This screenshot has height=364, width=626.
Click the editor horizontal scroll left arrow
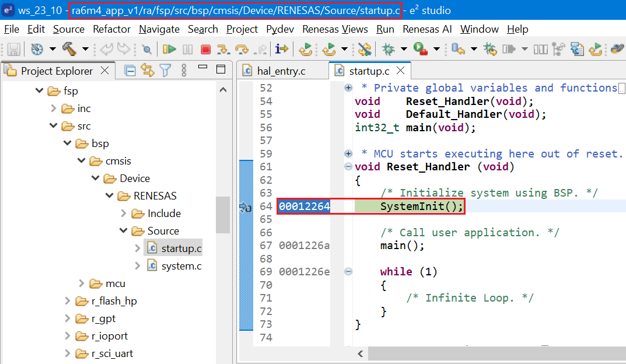[360, 353]
